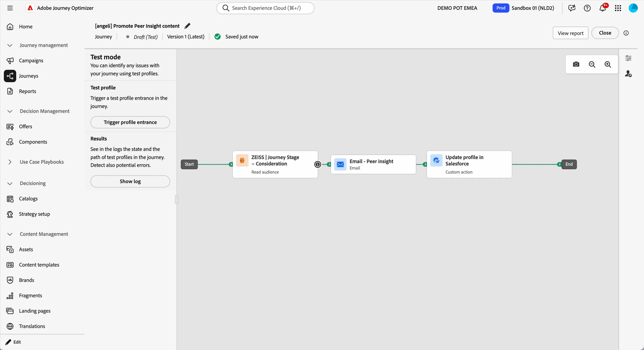Open the journey settings sliders icon
The width and height of the screenshot is (644, 350).
(628, 58)
